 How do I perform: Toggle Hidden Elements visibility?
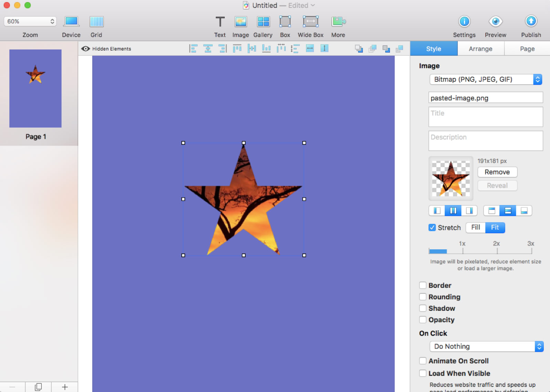[86, 49]
